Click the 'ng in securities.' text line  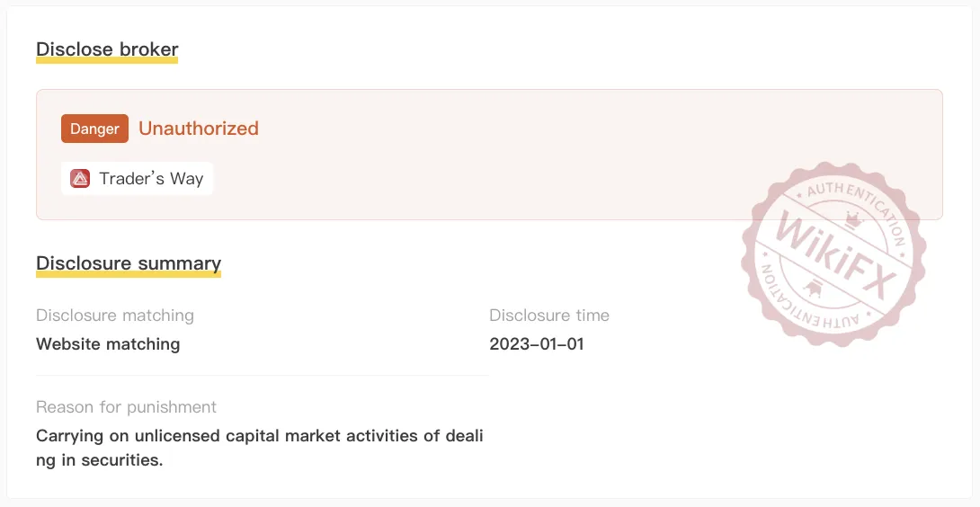(100, 460)
